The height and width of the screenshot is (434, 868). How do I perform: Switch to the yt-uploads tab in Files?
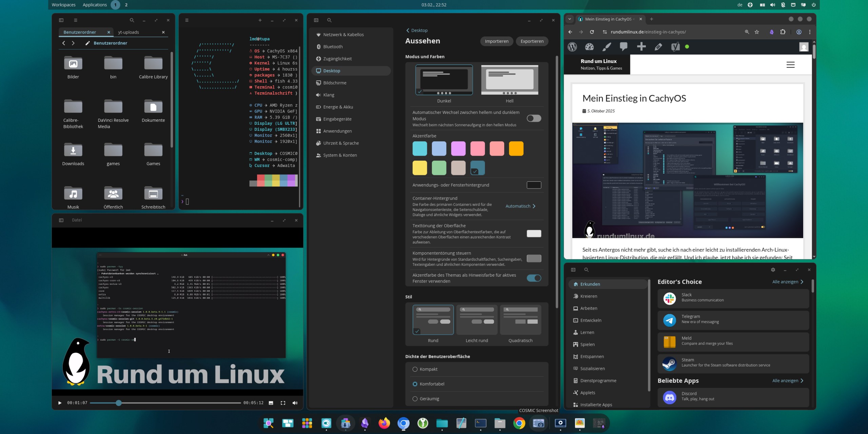tap(128, 32)
